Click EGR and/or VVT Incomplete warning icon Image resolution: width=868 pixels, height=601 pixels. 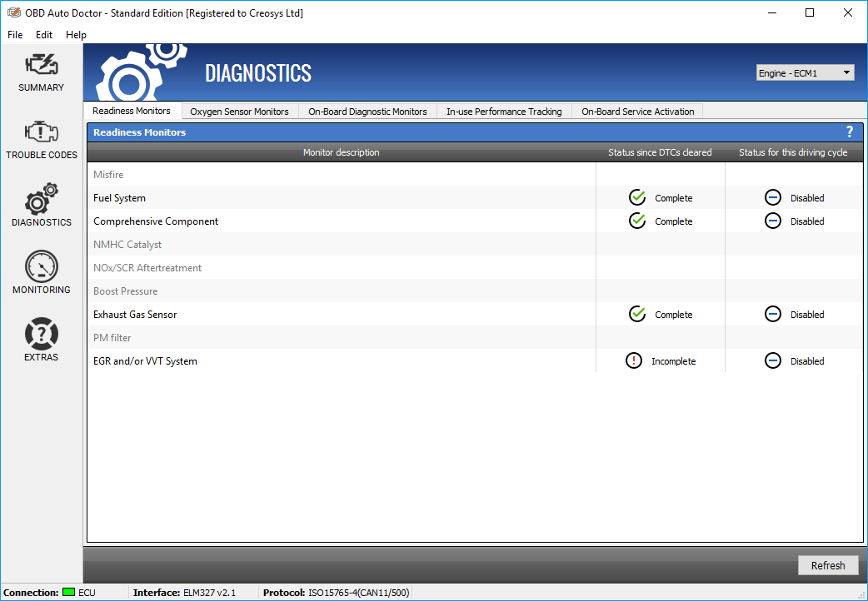pos(634,360)
